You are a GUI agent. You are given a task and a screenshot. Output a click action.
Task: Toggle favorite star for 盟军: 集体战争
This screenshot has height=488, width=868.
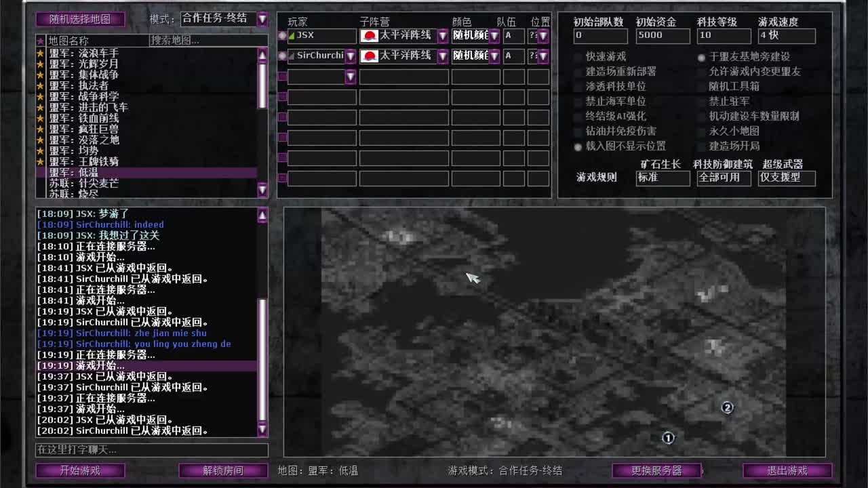[x=41, y=75]
